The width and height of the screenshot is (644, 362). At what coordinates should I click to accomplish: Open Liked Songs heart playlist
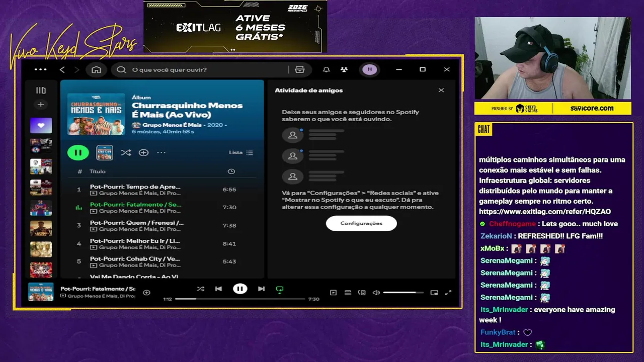(41, 126)
